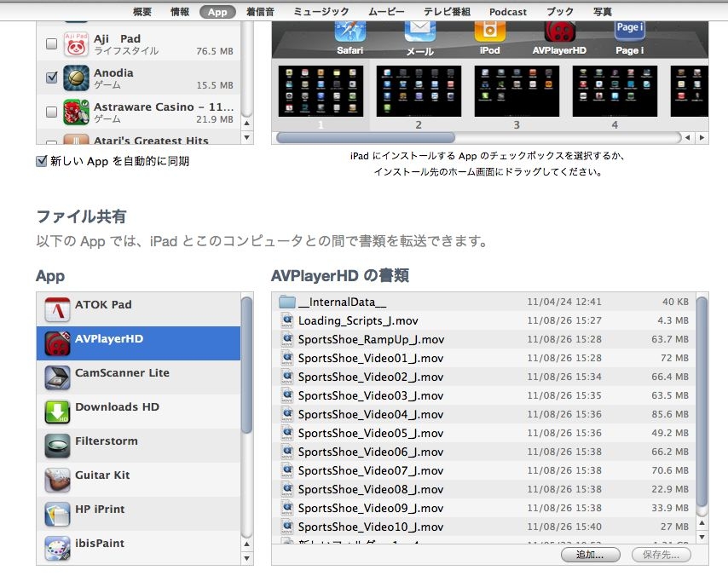
Task: Click the __InternalData__ folder icon
Action: [x=287, y=302]
